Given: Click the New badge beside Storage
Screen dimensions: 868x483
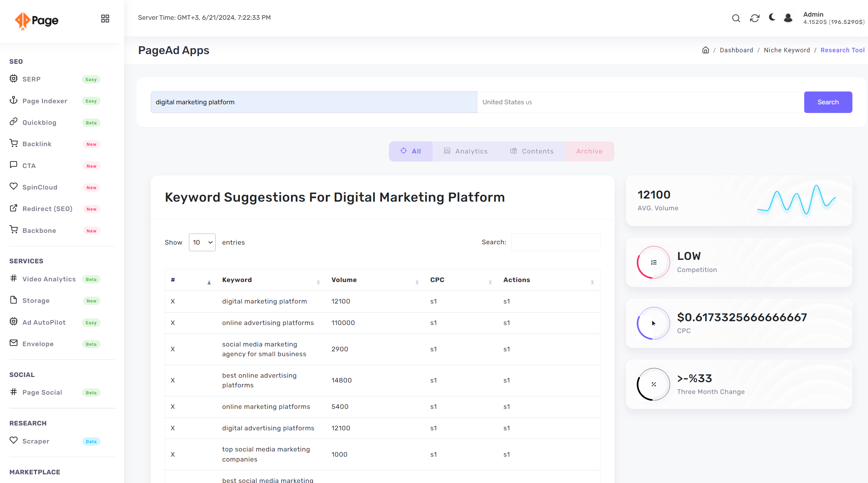Looking at the screenshot, I should 92,301.
